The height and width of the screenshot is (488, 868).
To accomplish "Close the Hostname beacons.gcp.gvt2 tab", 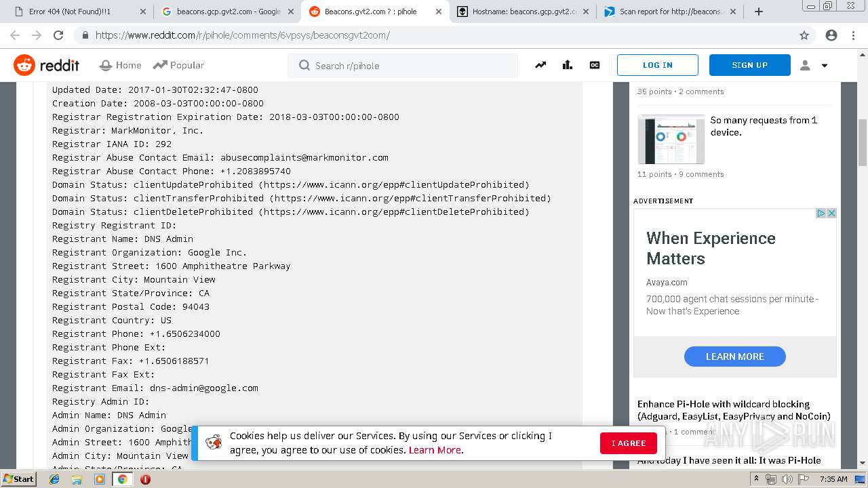I will point(586,12).
